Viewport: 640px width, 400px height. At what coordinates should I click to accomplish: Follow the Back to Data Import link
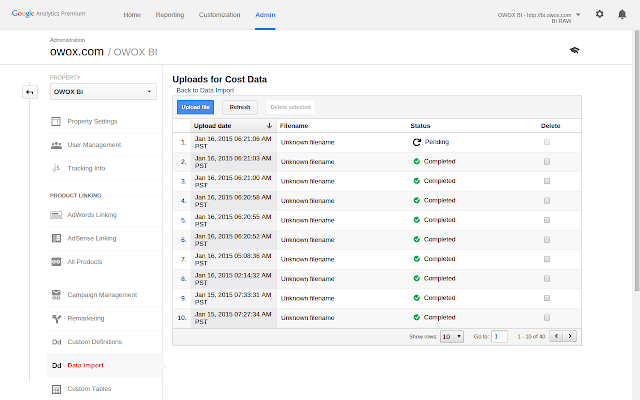click(205, 91)
